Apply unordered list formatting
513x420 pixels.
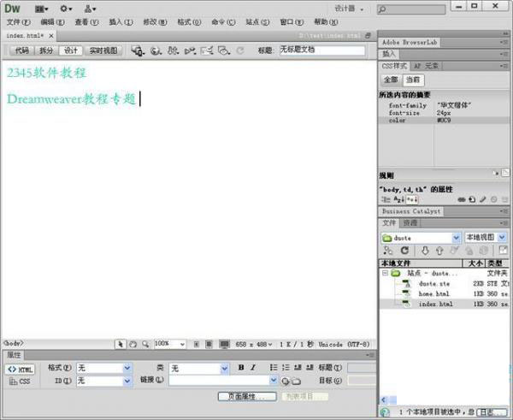pos(274,367)
